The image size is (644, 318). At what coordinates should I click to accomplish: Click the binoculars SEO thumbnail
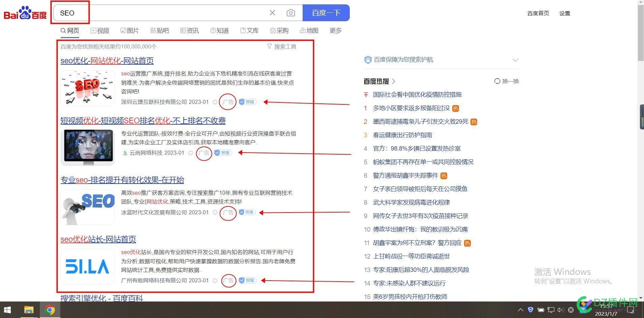coord(88,207)
